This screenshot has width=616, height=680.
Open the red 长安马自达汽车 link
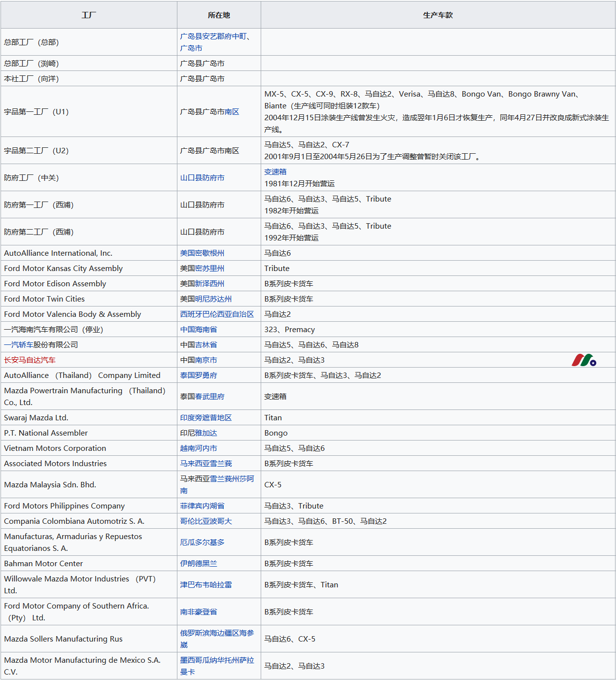click(30, 360)
